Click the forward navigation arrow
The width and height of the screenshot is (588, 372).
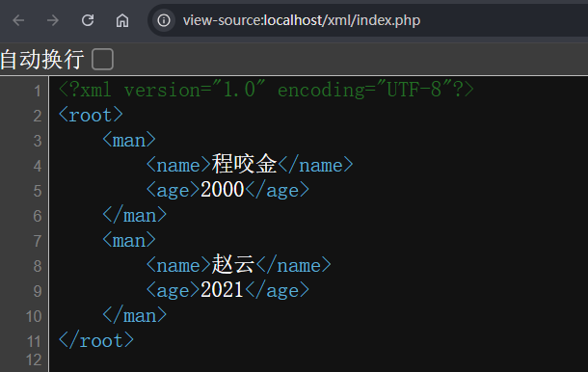click(x=53, y=20)
